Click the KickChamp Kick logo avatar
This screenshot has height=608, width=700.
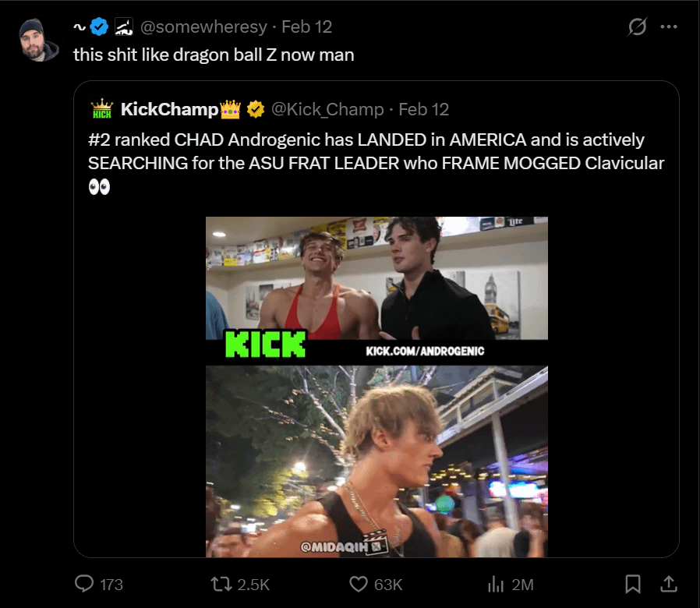102,110
